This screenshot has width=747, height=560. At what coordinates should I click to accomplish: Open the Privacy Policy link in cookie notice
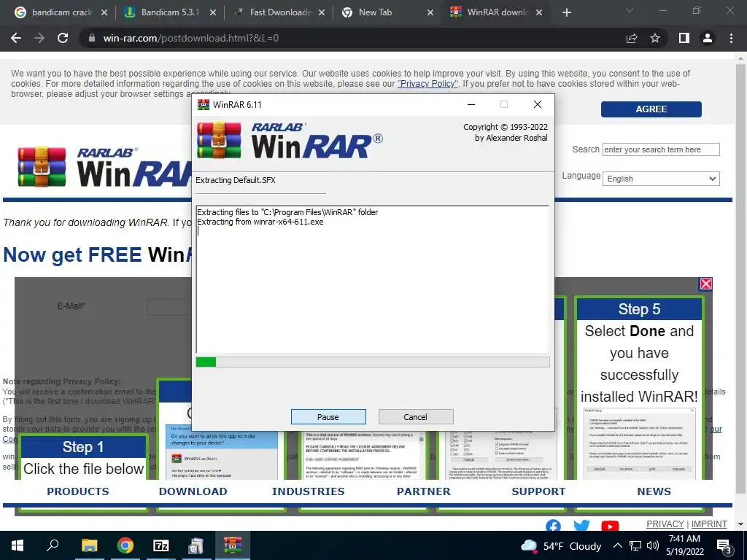click(x=427, y=84)
